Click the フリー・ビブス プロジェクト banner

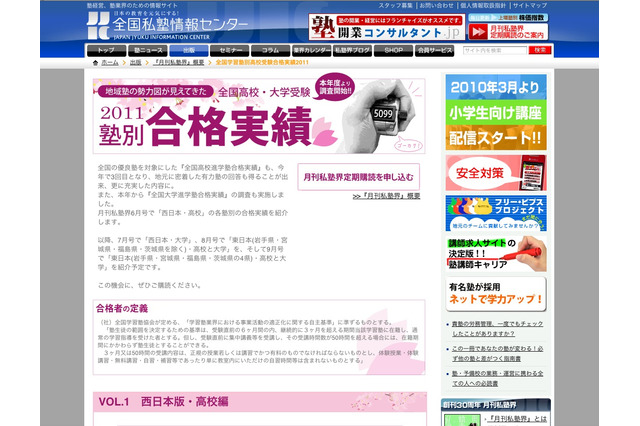[x=496, y=213]
